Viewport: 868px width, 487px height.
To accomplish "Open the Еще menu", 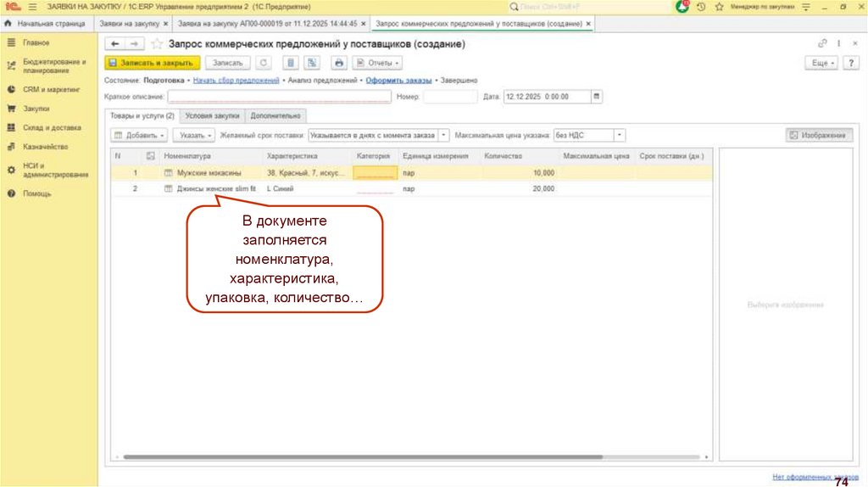I will [x=822, y=64].
